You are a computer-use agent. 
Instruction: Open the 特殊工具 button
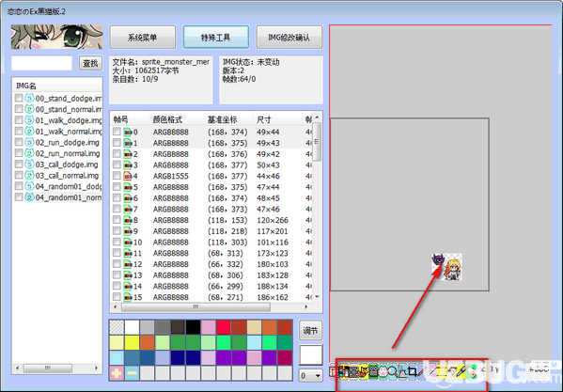coord(216,37)
